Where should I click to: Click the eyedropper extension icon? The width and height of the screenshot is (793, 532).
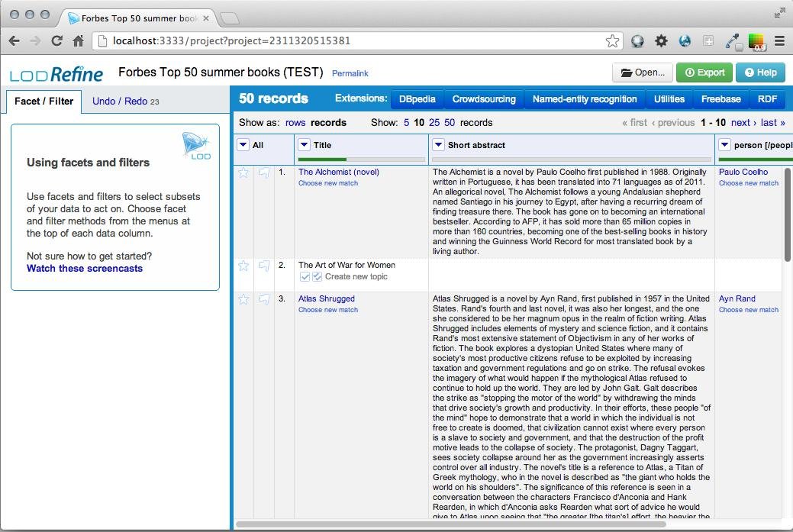pos(733,41)
